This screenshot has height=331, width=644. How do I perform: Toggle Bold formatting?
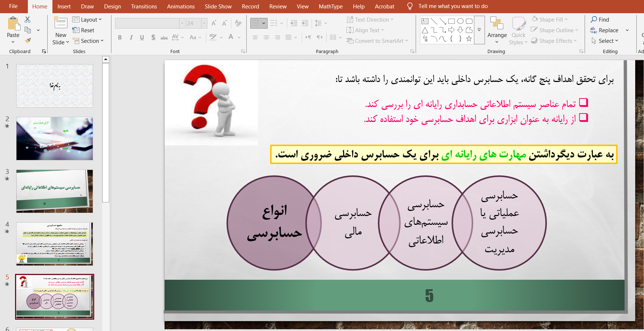[x=120, y=37]
